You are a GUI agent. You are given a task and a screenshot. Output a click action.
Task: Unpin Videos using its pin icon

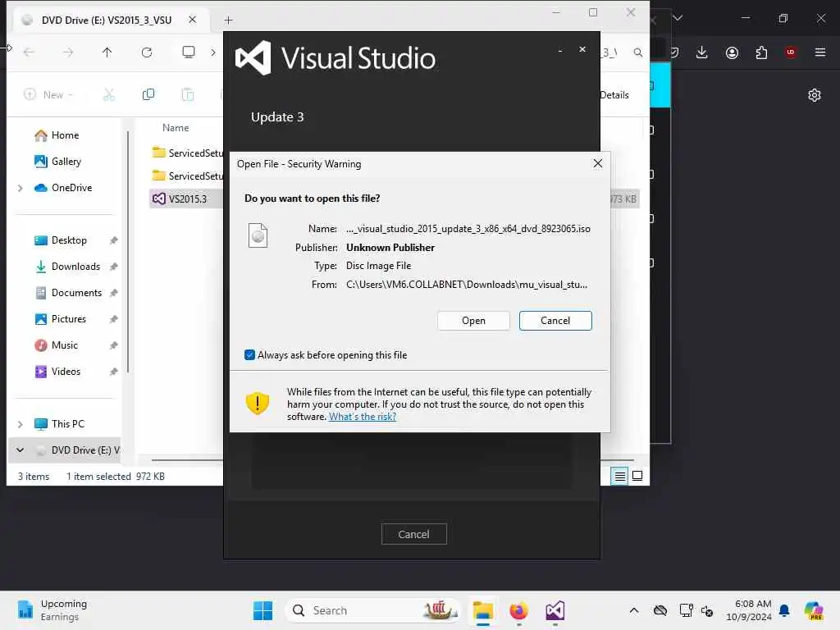[x=113, y=372]
